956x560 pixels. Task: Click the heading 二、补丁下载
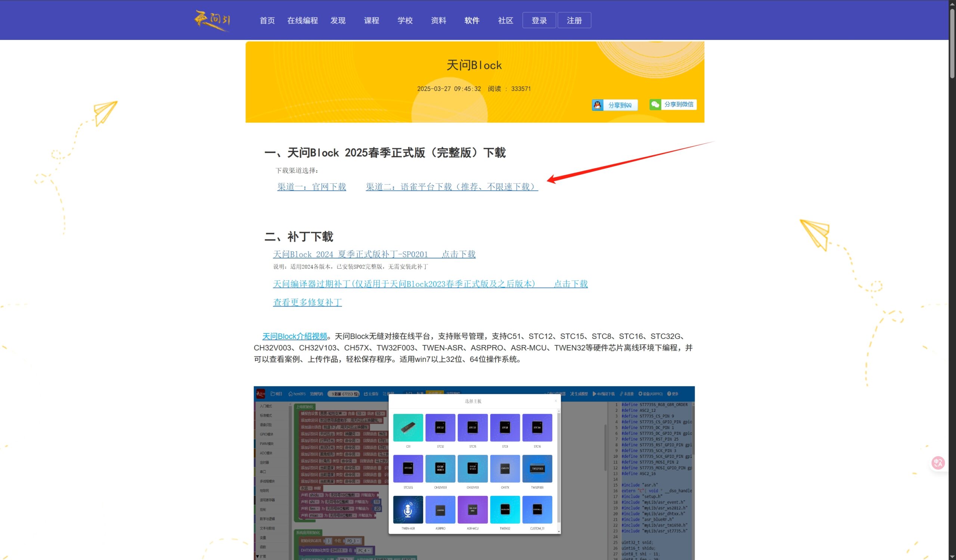coord(298,237)
